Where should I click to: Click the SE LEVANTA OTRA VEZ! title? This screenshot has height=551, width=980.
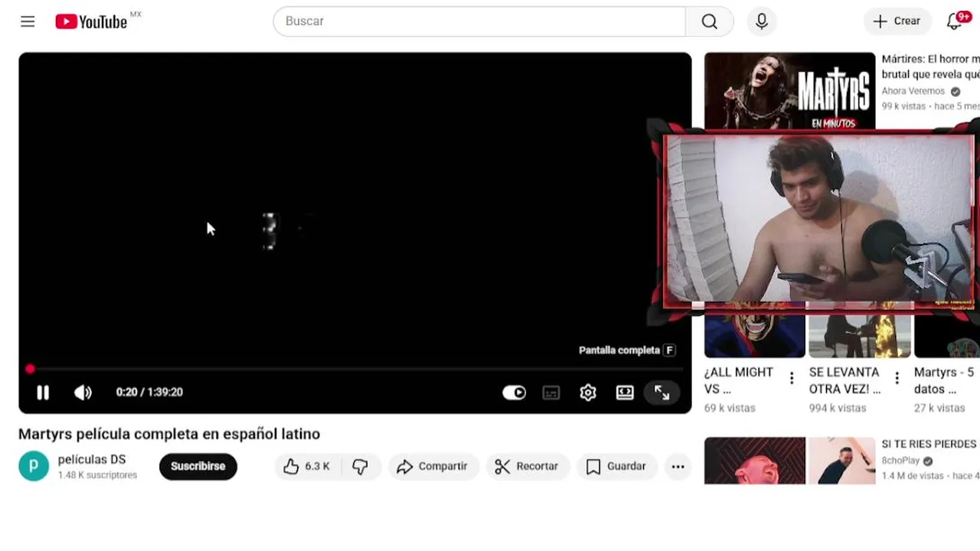coord(844,380)
